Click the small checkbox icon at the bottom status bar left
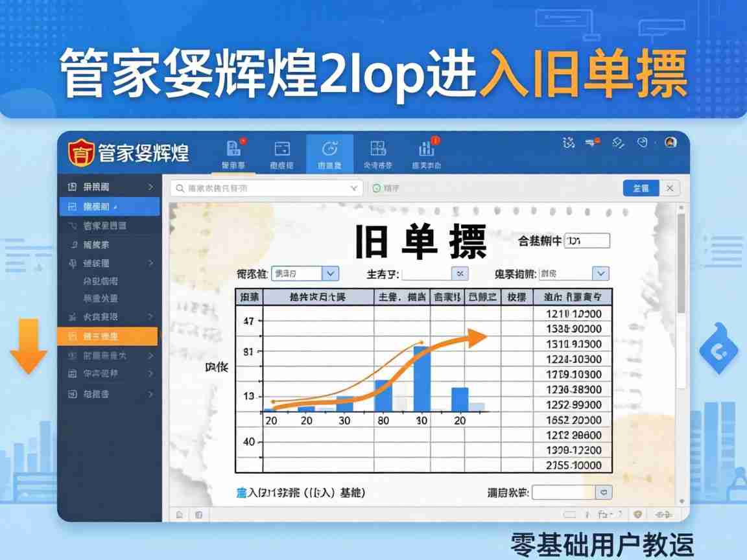Image resolution: width=747 pixels, height=560 pixels. click(180, 513)
